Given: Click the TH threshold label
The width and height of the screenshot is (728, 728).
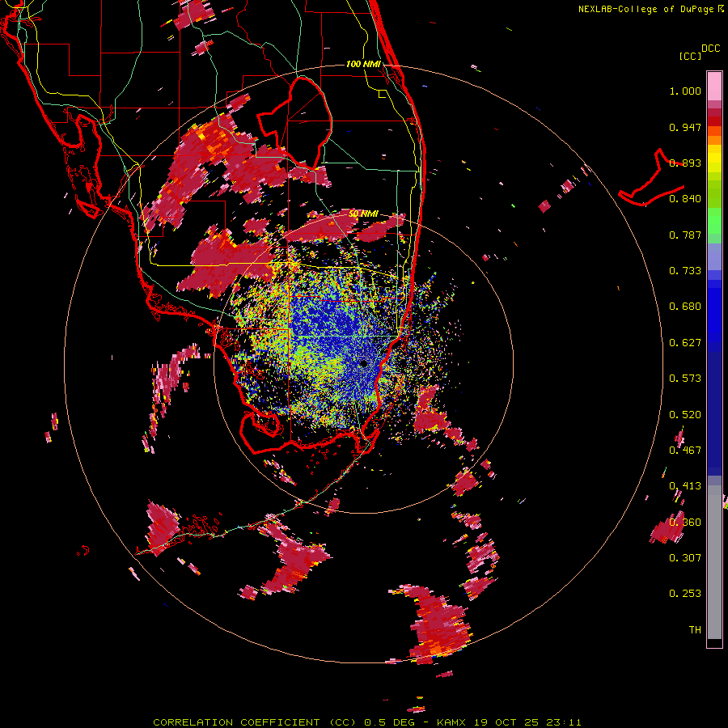Looking at the screenshot, I should point(695,630).
